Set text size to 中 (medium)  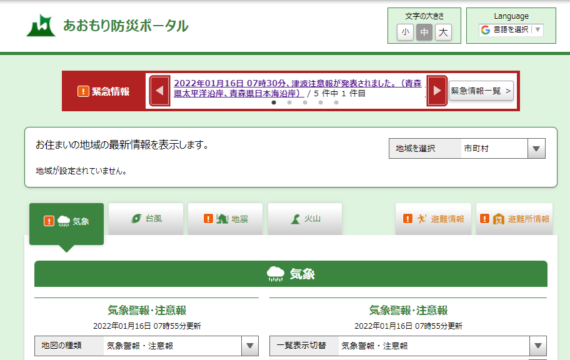pyautogui.click(x=424, y=32)
